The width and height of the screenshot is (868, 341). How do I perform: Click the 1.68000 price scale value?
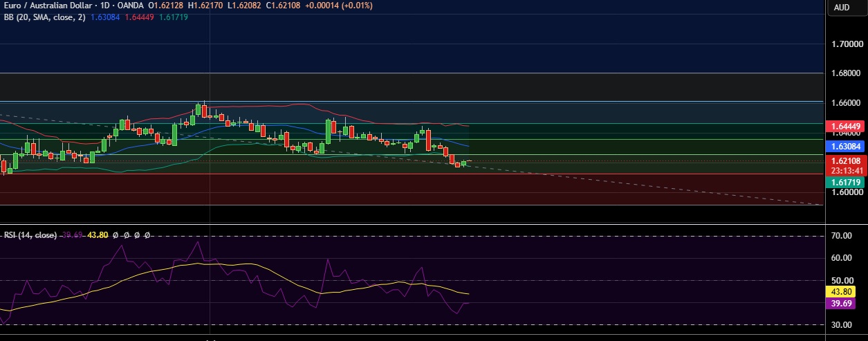846,73
